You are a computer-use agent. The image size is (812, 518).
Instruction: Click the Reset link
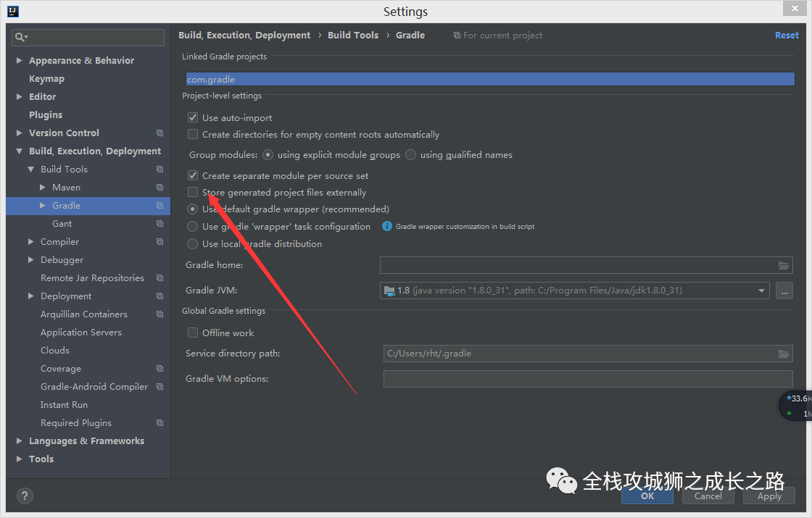point(787,35)
